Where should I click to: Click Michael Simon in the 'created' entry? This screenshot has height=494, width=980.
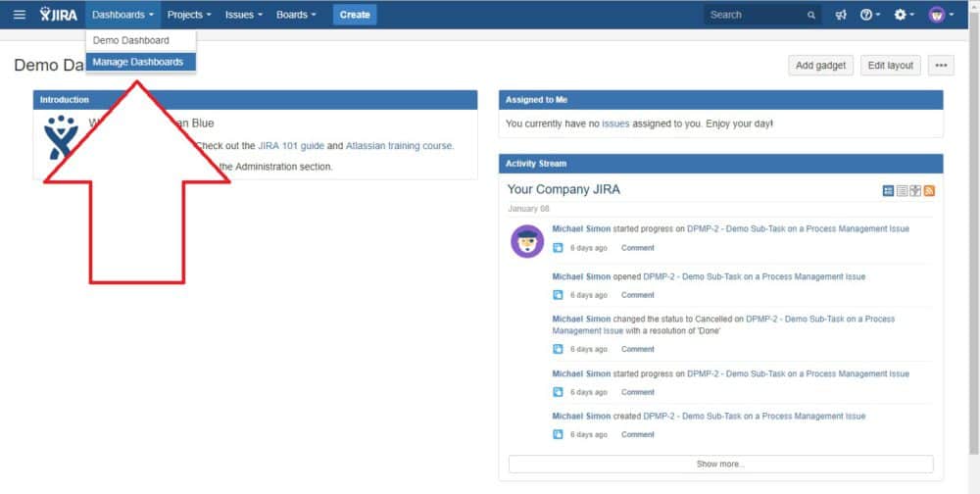581,416
